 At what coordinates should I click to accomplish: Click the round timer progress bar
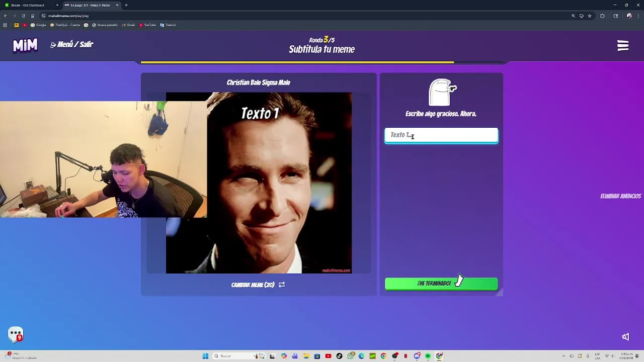pos(322,62)
